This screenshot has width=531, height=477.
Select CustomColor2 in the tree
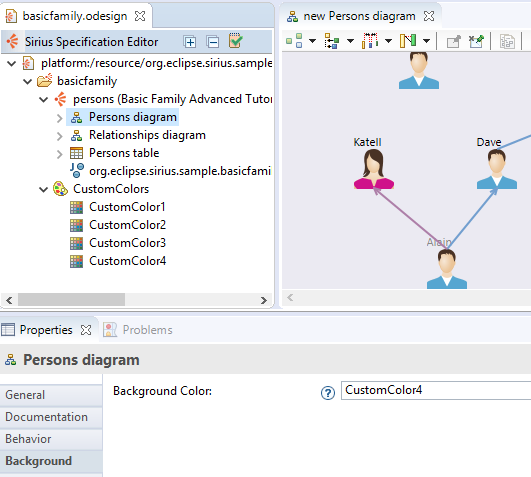pyautogui.click(x=127, y=225)
